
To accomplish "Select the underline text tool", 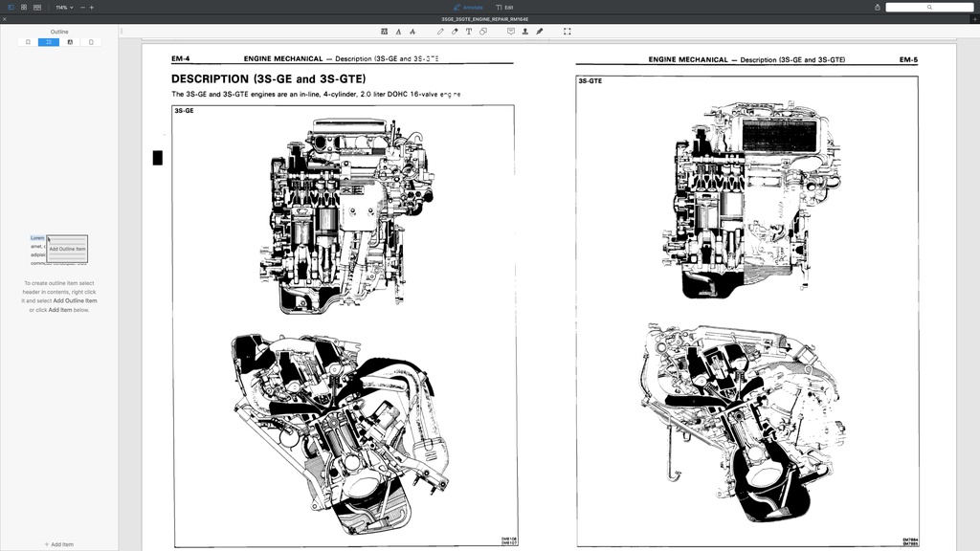I will click(x=399, y=32).
